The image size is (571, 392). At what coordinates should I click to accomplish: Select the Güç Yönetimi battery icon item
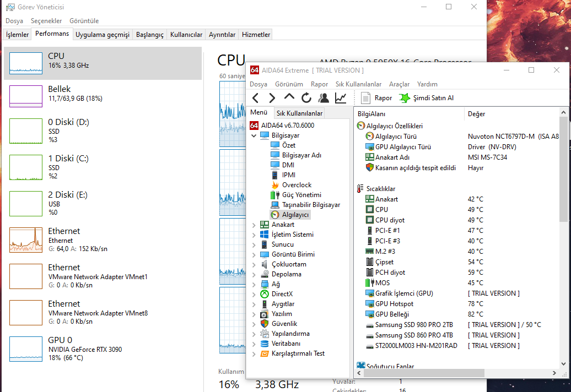[x=275, y=194]
